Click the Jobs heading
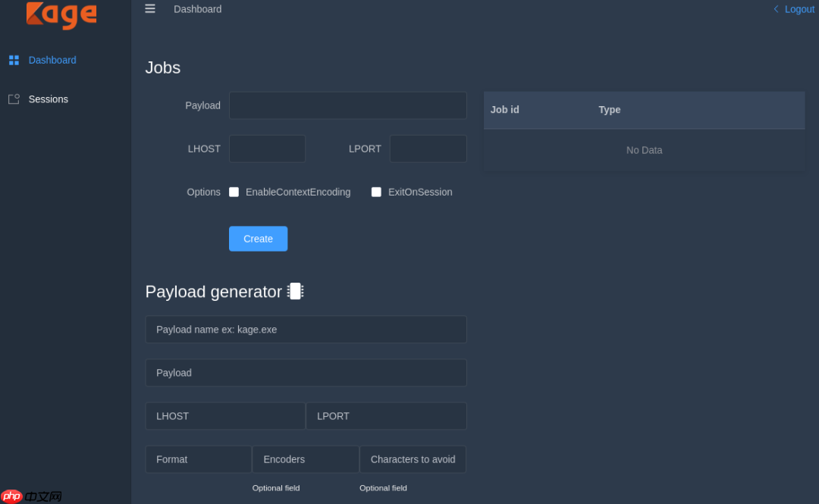Image resolution: width=819 pixels, height=504 pixels. [163, 68]
